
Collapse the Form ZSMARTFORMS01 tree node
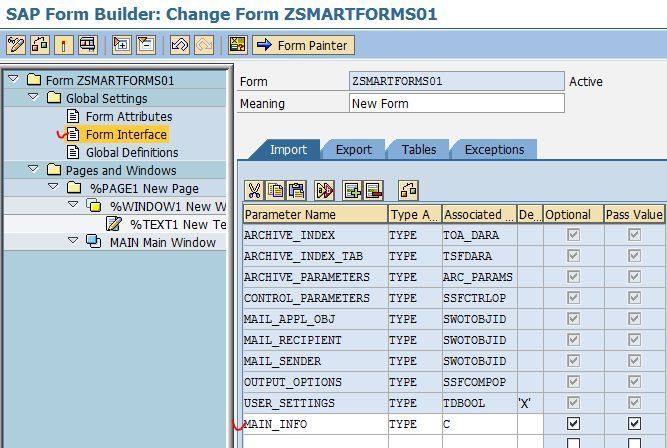(x=13, y=79)
